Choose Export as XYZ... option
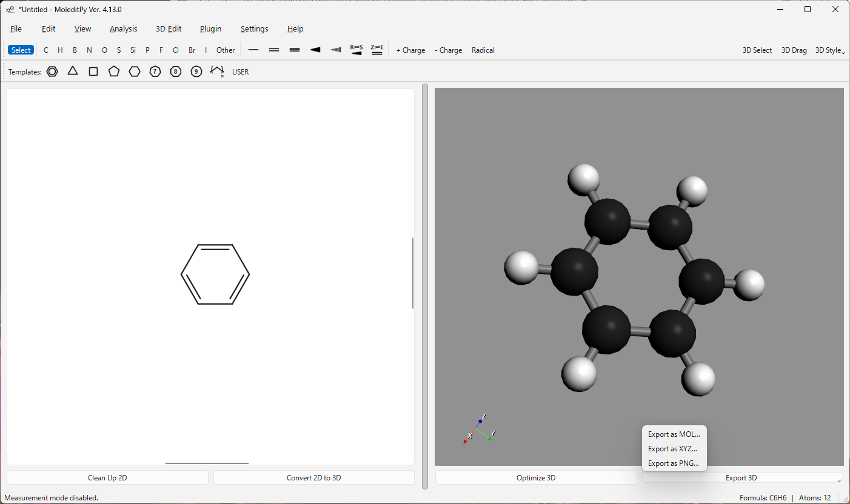Viewport: 850px width, 504px height. pyautogui.click(x=674, y=449)
